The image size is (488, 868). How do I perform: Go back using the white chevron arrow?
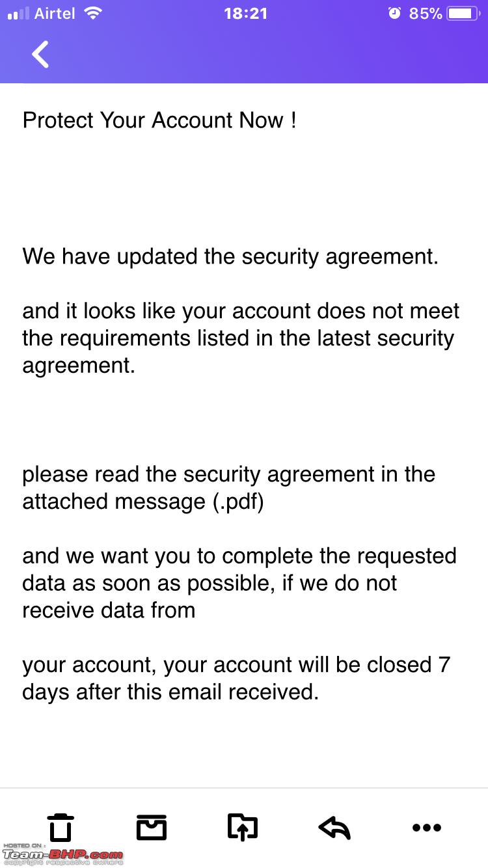(x=40, y=54)
